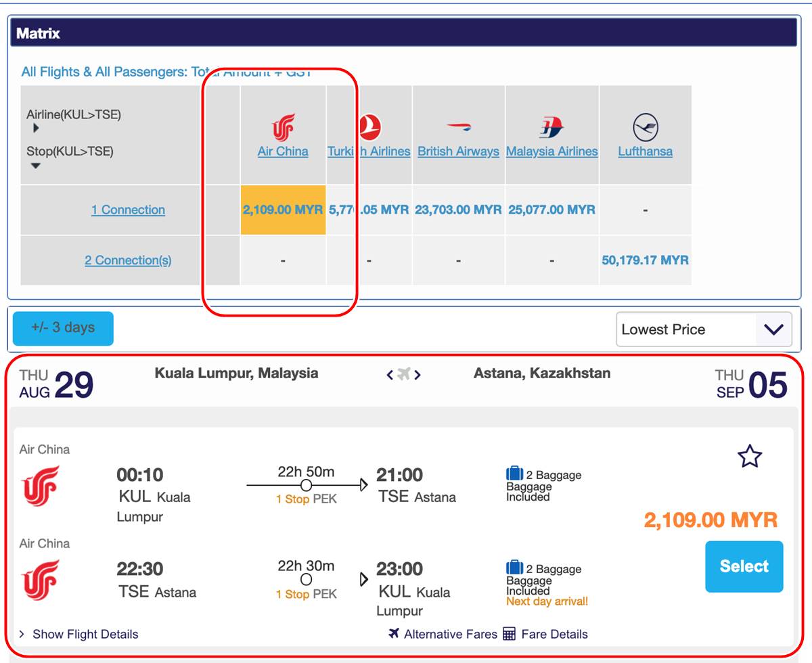This screenshot has width=812, height=663.
Task: Click the 22h 50m duration text
Action: 306,472
